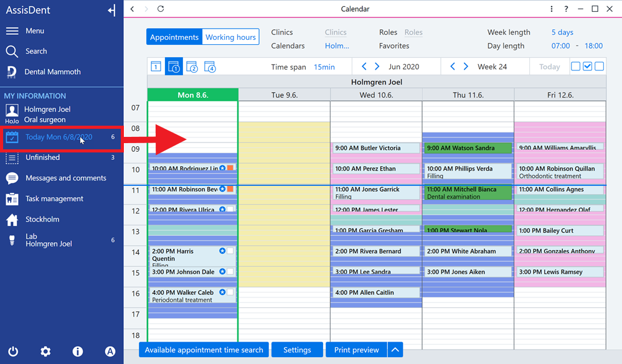This screenshot has height=364, width=622.
Task: Open Unfinished list icon
Action: [12, 158]
